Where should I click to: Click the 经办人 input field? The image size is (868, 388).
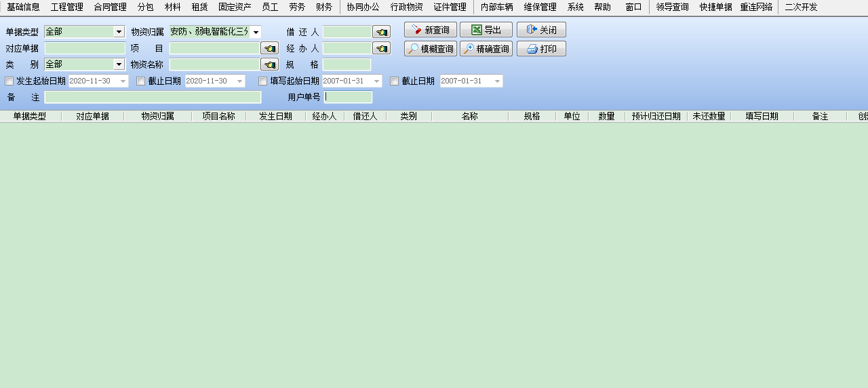point(347,48)
